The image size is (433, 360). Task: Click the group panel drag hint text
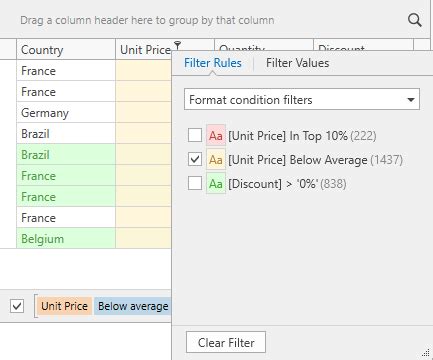(x=147, y=20)
